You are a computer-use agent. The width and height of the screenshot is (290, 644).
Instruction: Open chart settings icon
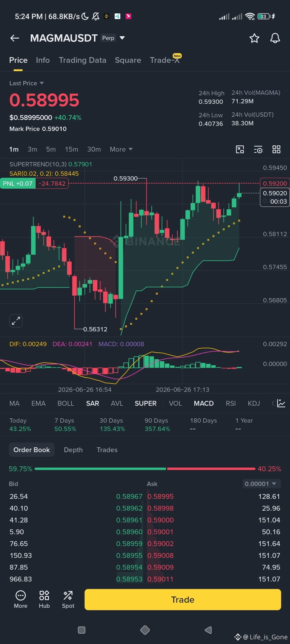pyautogui.click(x=258, y=149)
